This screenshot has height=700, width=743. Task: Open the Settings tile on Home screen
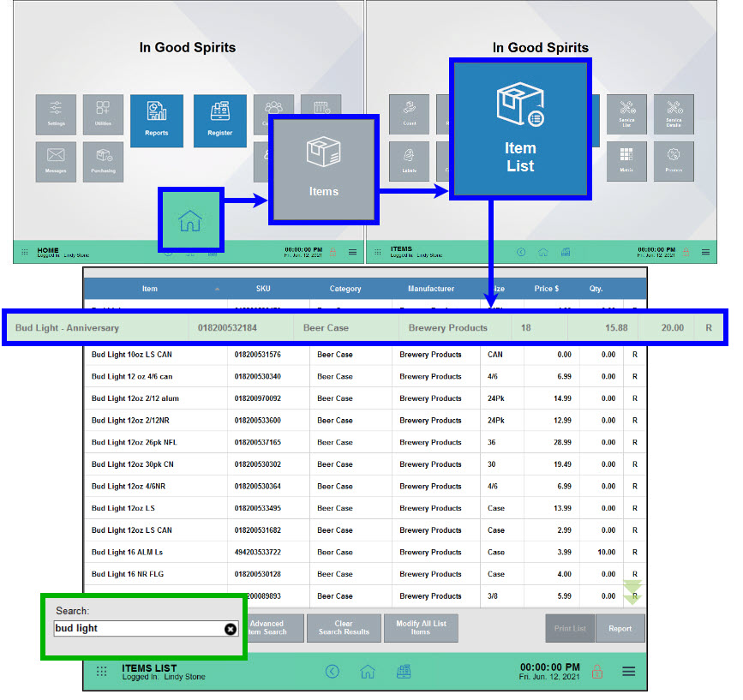click(56, 114)
